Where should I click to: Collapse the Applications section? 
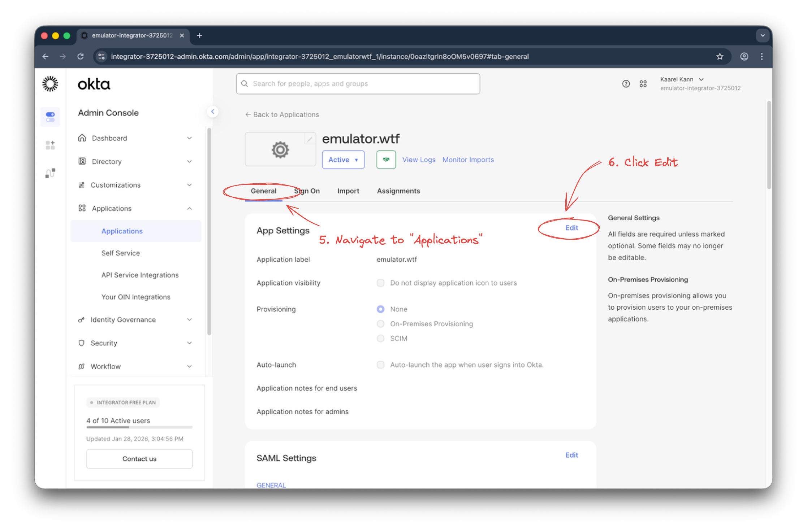(x=190, y=208)
